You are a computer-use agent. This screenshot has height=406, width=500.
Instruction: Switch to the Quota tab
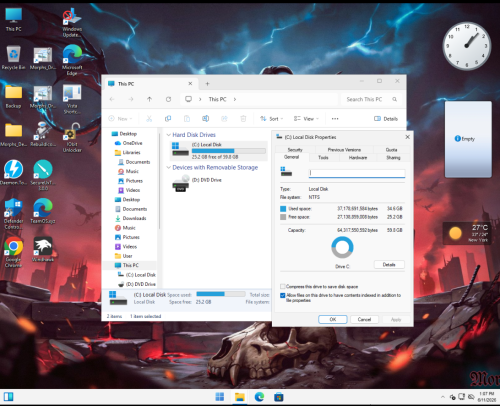(392, 150)
